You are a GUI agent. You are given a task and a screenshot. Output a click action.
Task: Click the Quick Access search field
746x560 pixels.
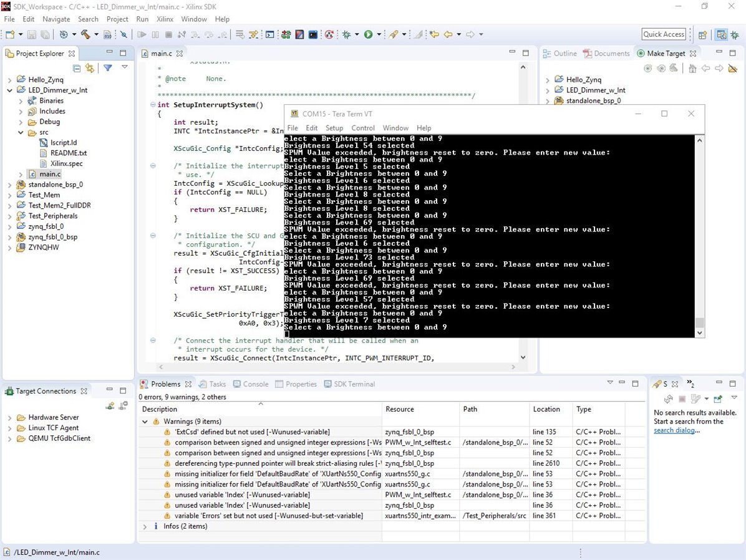[x=664, y=34]
